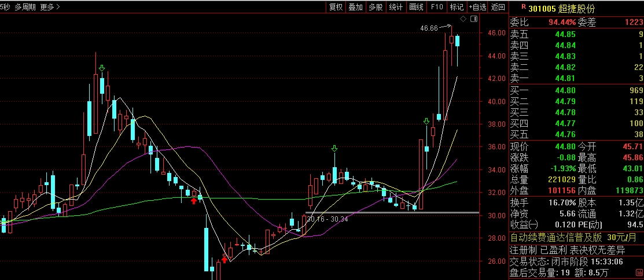Click the 委差 1223 value
Image resolution: width=644 pixels, height=280 pixels.
(634, 23)
